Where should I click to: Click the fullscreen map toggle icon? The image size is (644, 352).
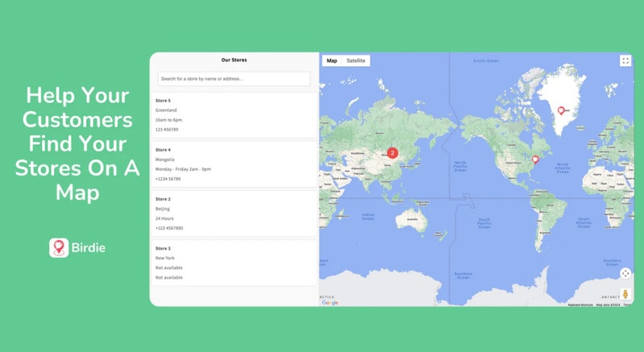pos(625,60)
